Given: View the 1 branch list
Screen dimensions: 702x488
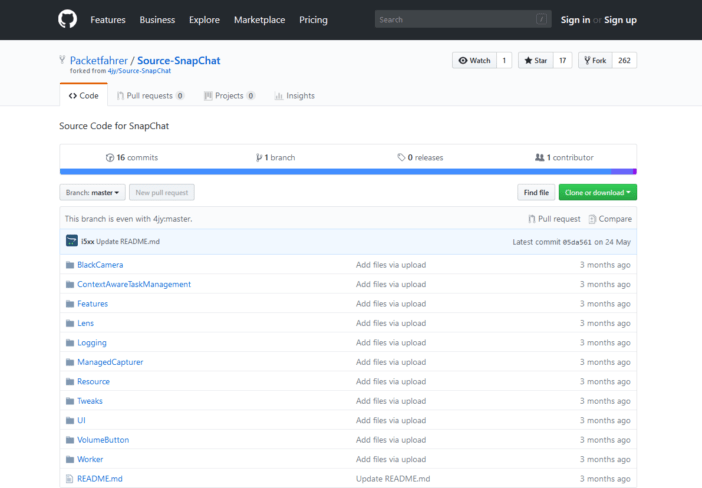Looking at the screenshot, I should click(x=275, y=158).
